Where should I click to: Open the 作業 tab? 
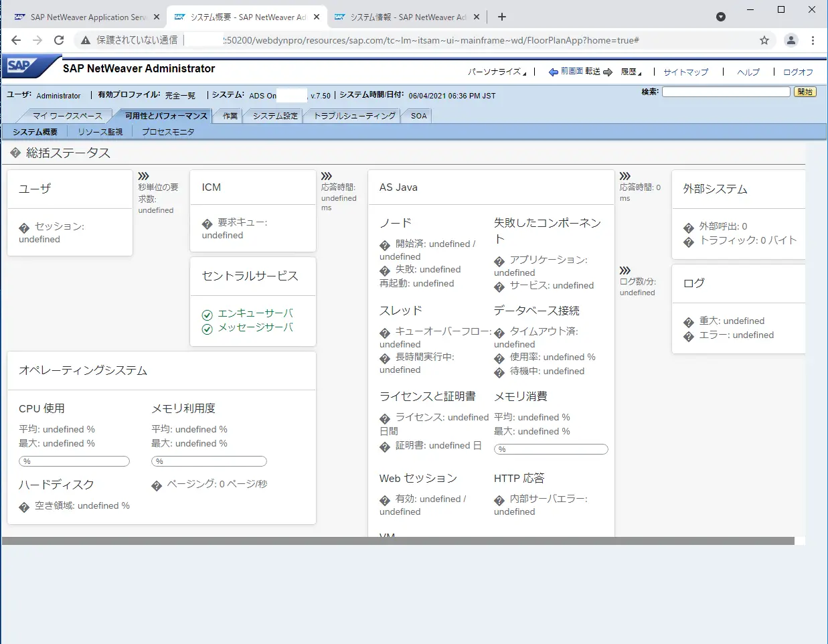(230, 116)
